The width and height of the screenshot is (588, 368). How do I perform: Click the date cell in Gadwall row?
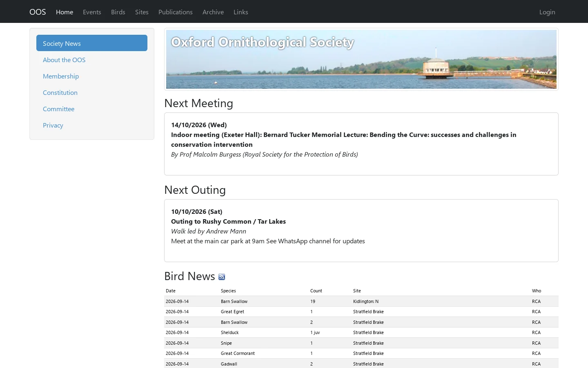[x=177, y=364]
